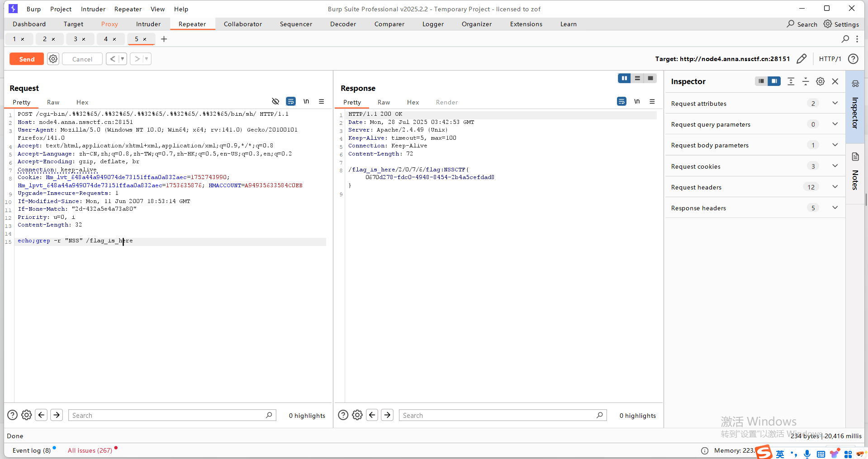Open Event log (8)
The height and width of the screenshot is (459, 868).
pos(32,450)
